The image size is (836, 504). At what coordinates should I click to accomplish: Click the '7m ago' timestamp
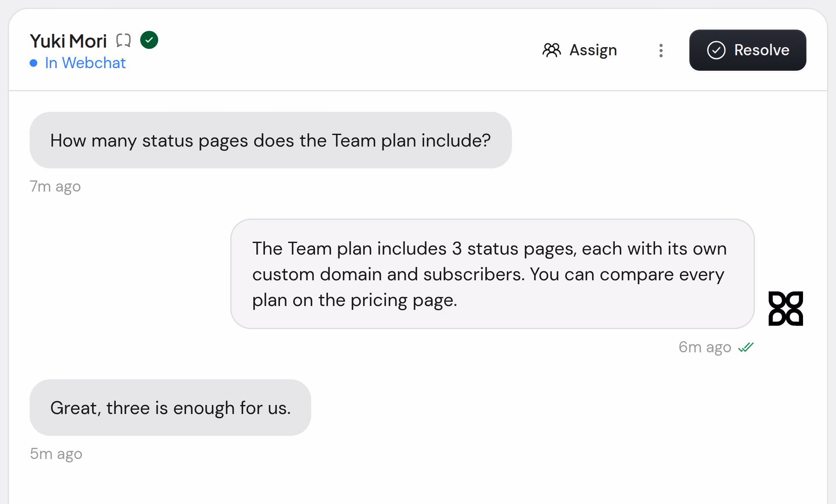pos(55,186)
